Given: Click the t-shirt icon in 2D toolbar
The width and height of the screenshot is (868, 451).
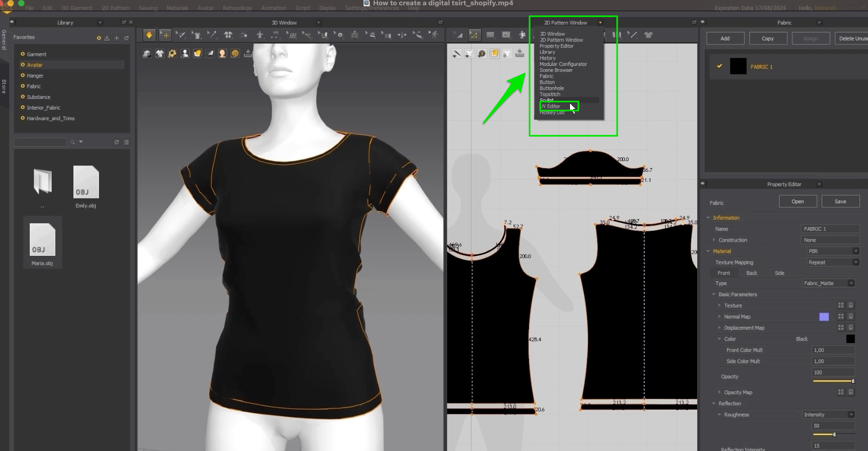Looking at the screenshot, I should [648, 35].
